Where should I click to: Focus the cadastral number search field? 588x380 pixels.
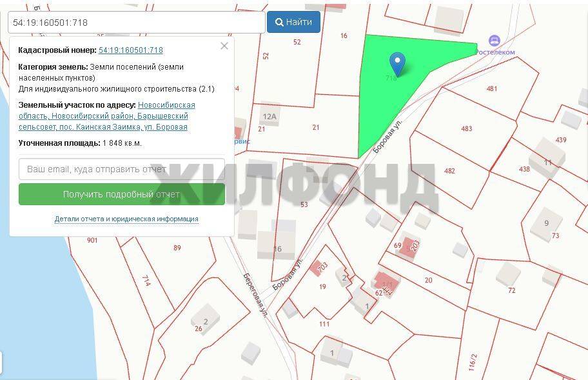point(136,22)
